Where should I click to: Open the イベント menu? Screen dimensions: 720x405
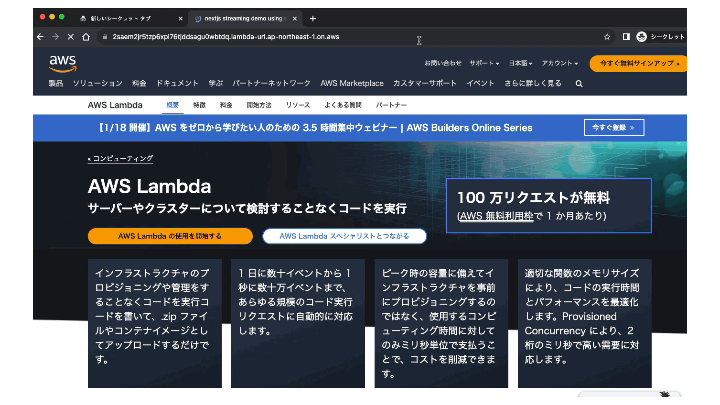(480, 83)
